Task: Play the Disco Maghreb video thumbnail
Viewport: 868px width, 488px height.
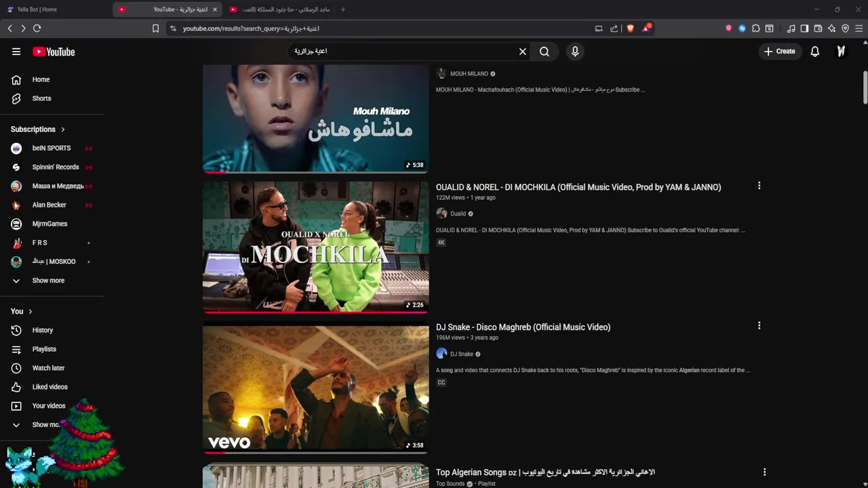Action: coord(316,390)
